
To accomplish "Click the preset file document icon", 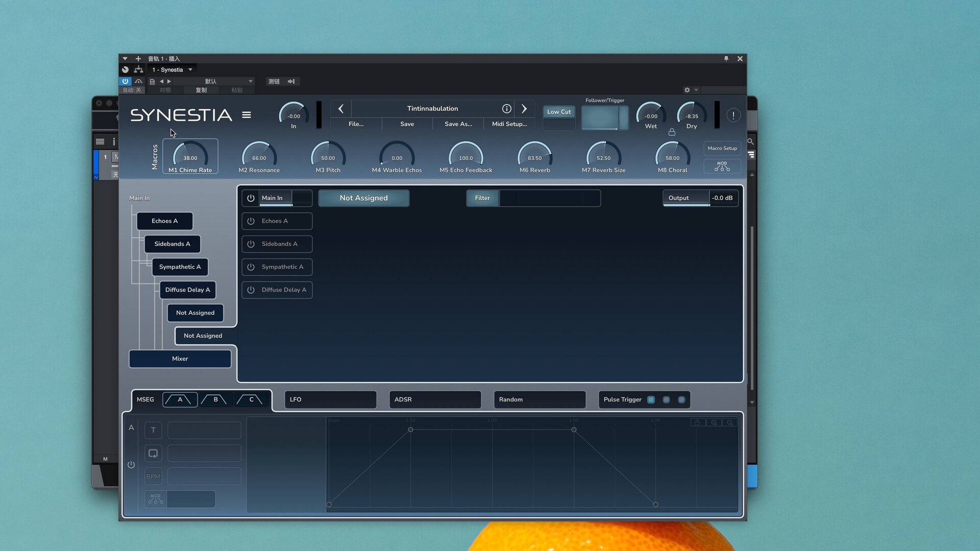I will 152,82.
